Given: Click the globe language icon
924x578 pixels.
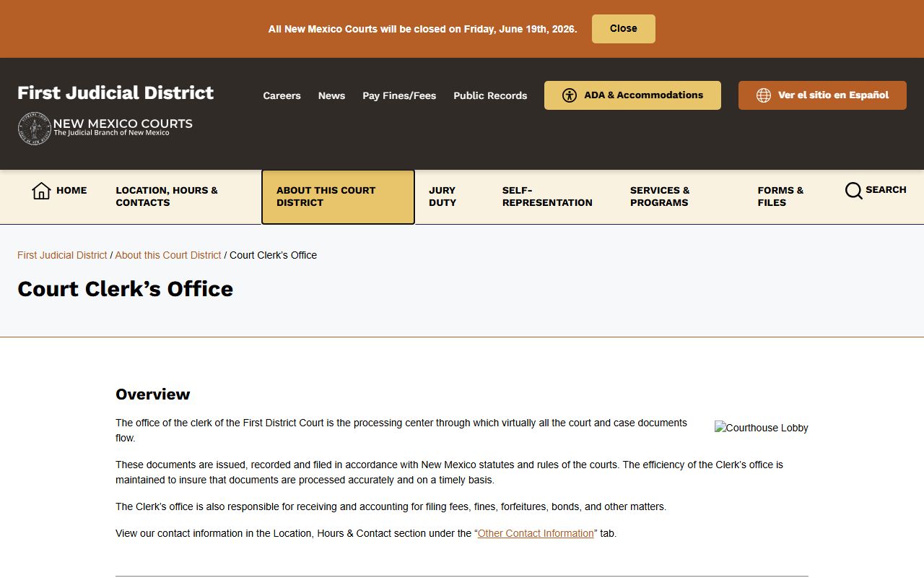Looking at the screenshot, I should pos(763,95).
